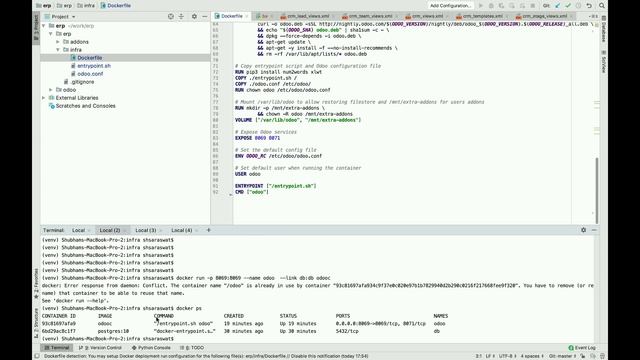Open Structure side tool window
The width and height of the screenshot is (640, 360).
36,322
